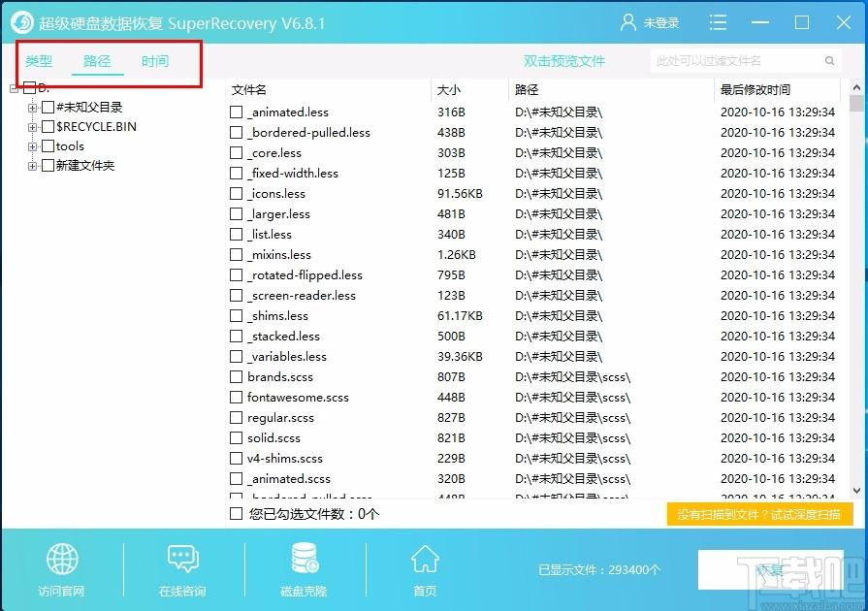Tick the _mixins.less checkbox

click(x=237, y=254)
